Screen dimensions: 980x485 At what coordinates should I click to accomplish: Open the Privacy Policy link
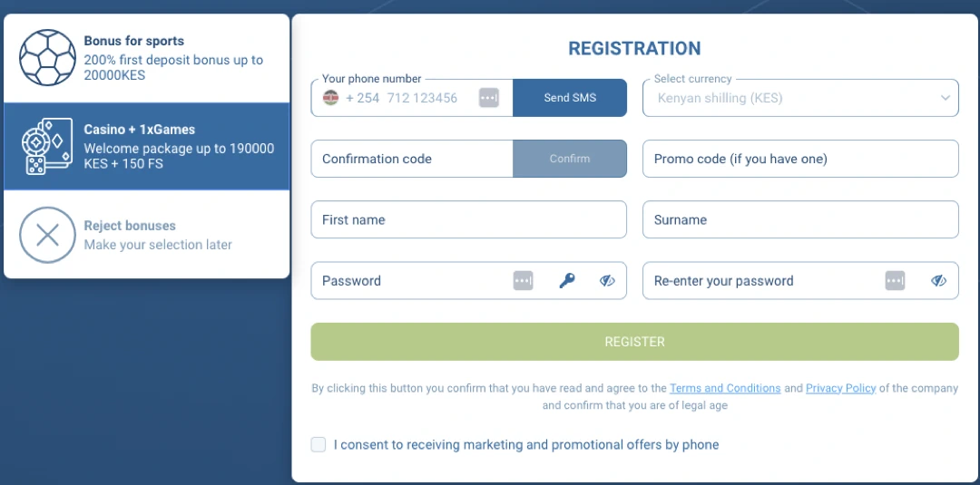point(840,388)
